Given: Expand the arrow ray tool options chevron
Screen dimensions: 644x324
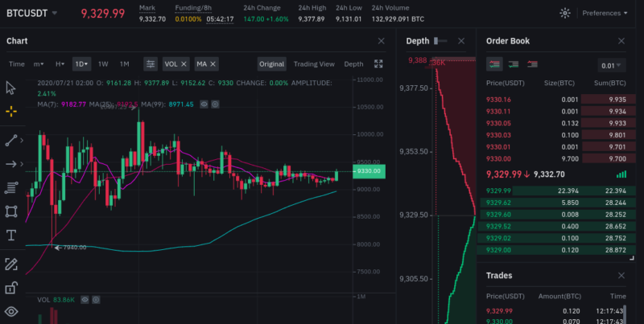Looking at the screenshot, I should coord(22,164).
